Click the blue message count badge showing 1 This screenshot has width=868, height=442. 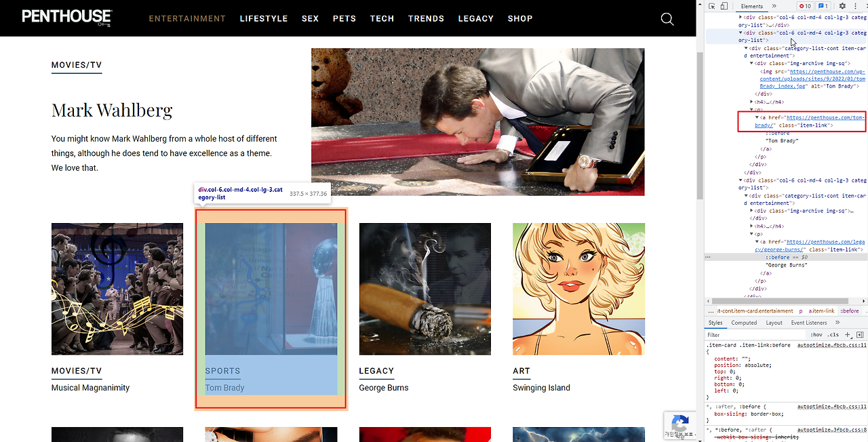coord(823,6)
